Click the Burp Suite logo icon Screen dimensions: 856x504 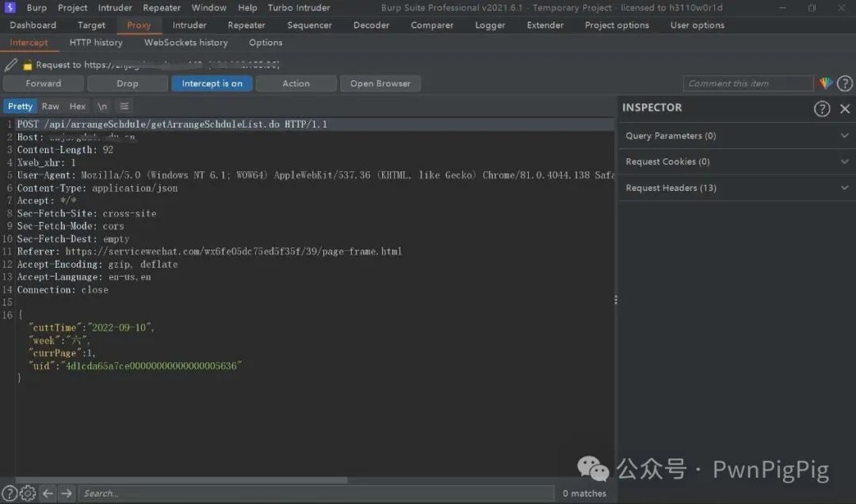tap(10, 8)
